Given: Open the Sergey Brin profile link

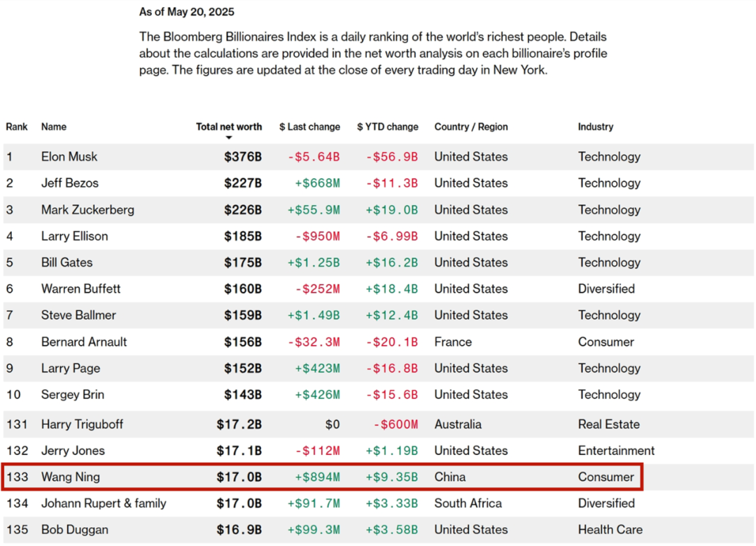Looking at the screenshot, I should [72, 395].
